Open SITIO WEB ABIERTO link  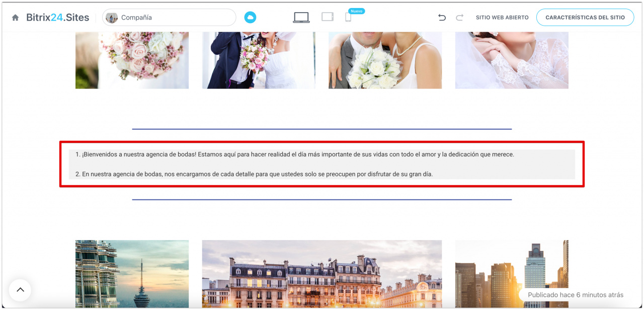coord(502,18)
